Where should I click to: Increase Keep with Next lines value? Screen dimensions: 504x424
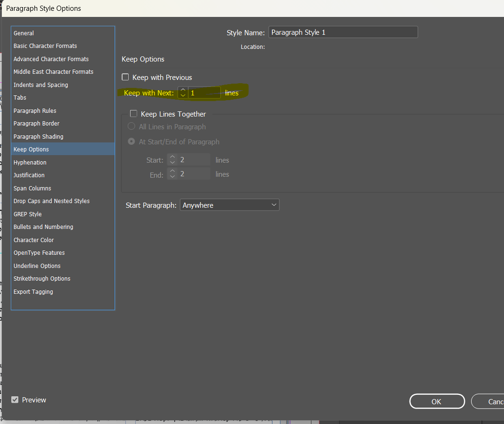click(x=183, y=90)
